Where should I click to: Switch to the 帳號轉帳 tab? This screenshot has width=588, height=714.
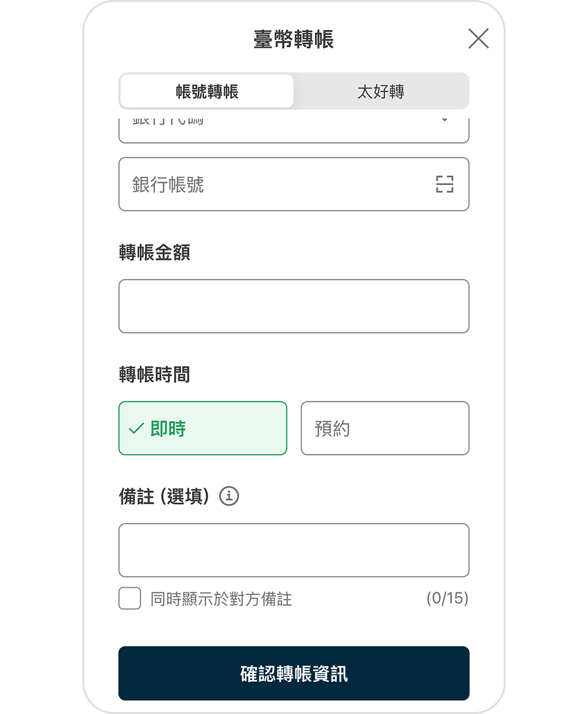206,91
